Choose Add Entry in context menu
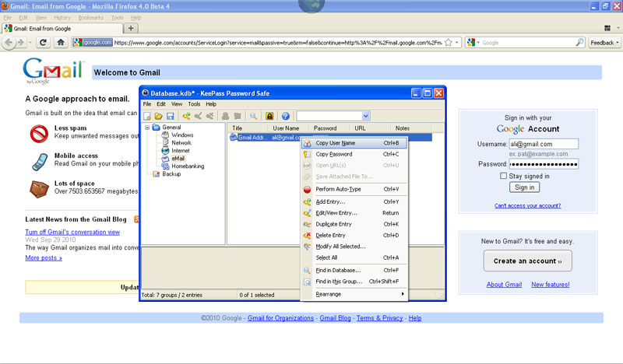 tap(354, 201)
